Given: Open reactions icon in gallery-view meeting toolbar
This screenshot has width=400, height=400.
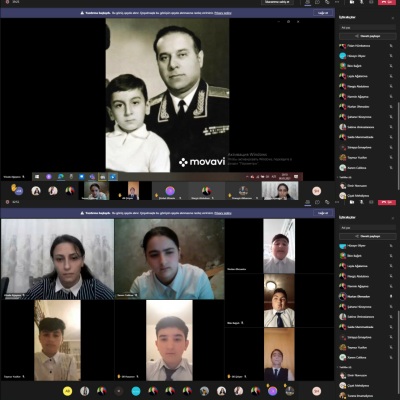Looking at the screenshot, I should click(327, 202).
